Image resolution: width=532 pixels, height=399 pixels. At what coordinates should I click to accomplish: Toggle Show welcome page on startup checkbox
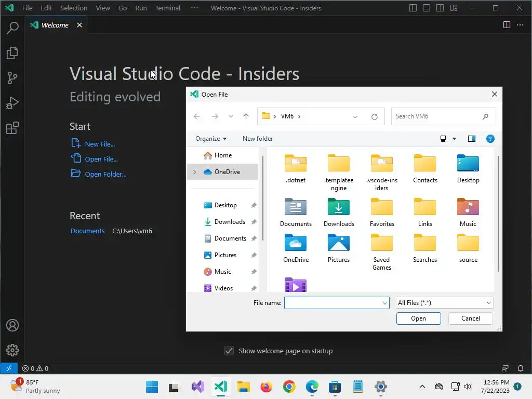point(229,351)
